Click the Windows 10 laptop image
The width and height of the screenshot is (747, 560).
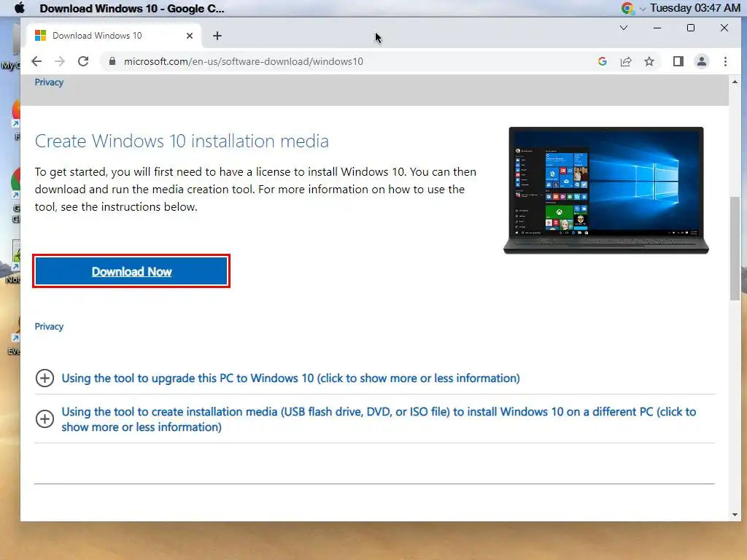pyautogui.click(x=606, y=190)
